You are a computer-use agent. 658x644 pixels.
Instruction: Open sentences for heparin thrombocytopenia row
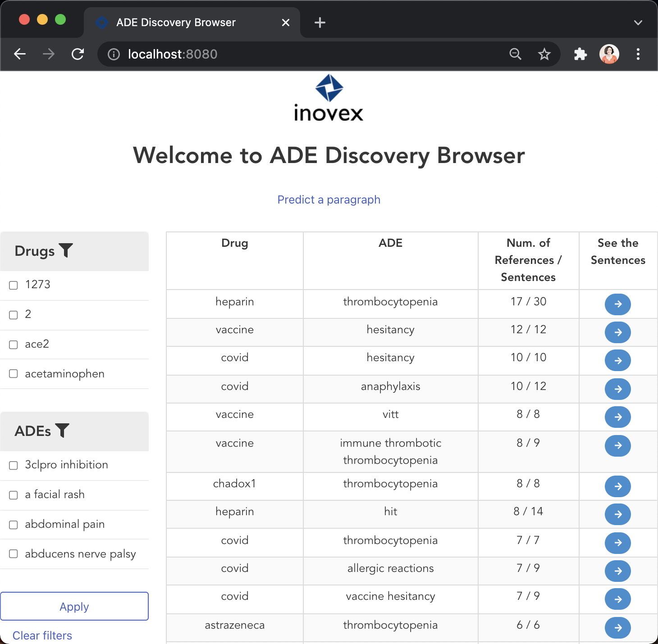tap(617, 304)
